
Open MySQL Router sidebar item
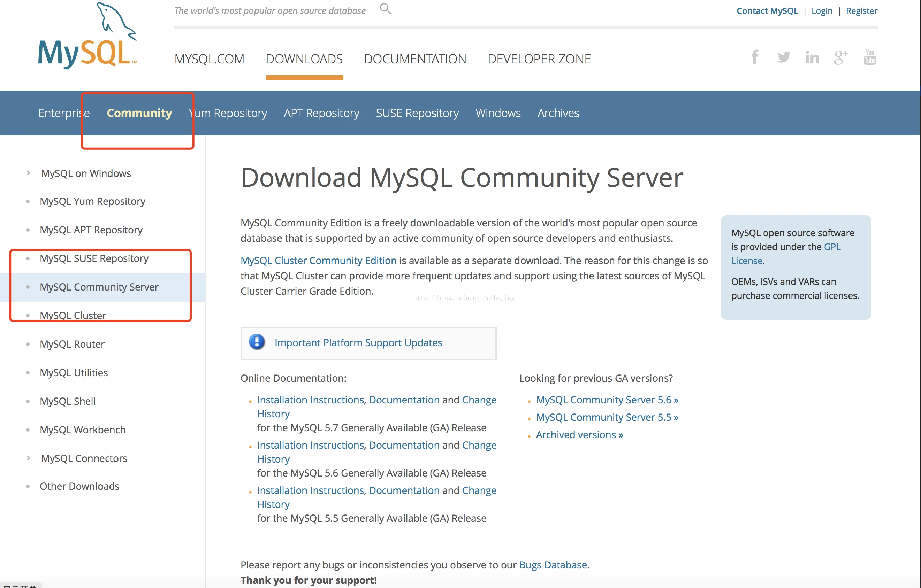(72, 344)
